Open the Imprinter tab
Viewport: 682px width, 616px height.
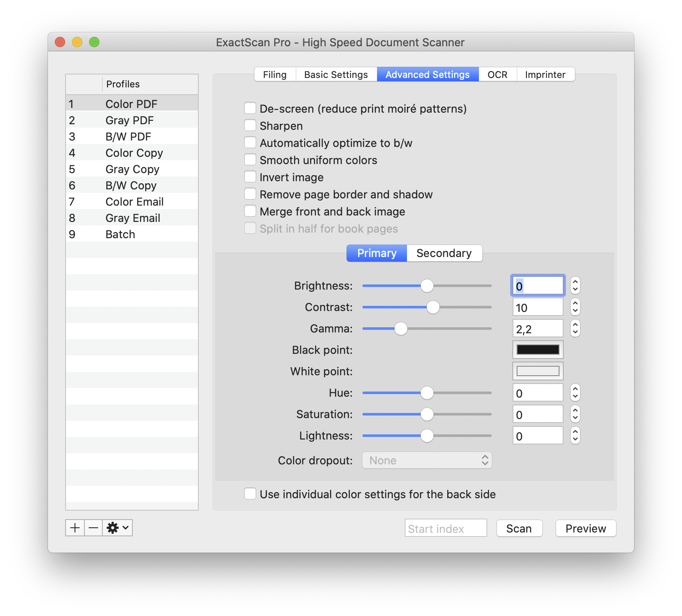coord(545,75)
